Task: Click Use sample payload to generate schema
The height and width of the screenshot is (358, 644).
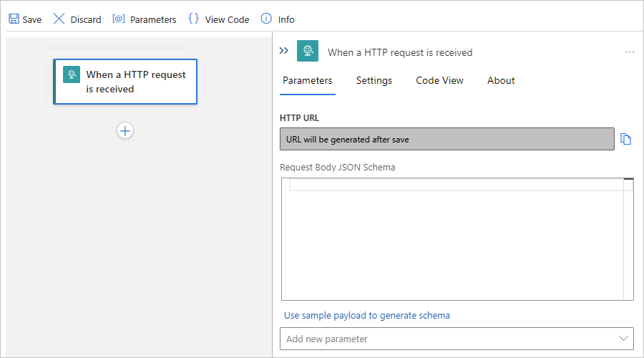Action: click(x=367, y=315)
